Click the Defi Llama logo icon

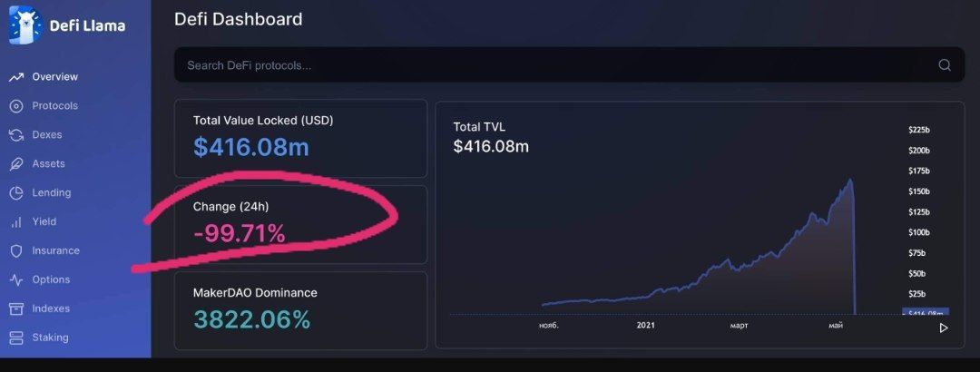[x=25, y=25]
